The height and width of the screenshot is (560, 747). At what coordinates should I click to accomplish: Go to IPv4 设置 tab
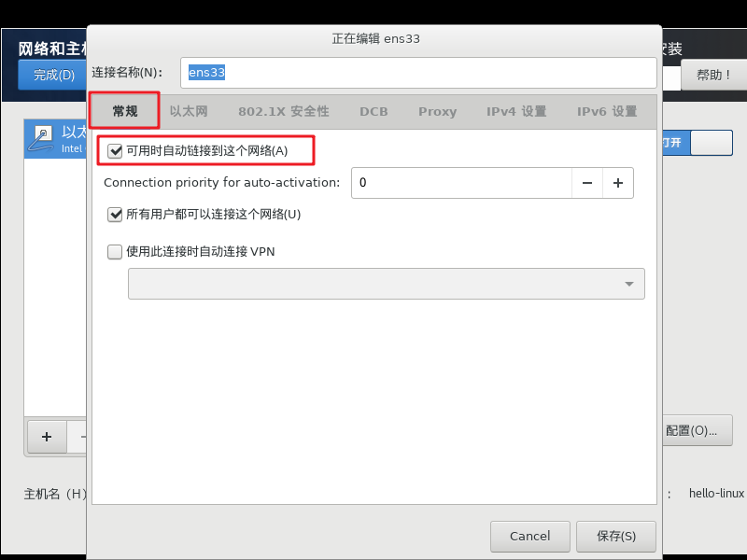[516, 111]
